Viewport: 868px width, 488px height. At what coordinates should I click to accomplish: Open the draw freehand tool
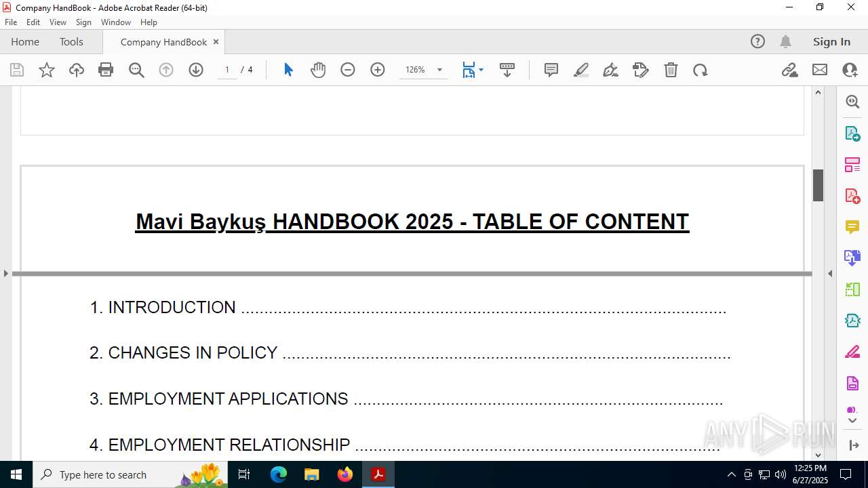click(610, 70)
